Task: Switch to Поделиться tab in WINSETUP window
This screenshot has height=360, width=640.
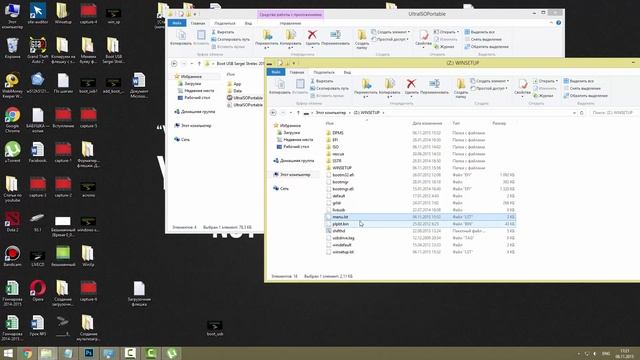Action: tap(324, 72)
